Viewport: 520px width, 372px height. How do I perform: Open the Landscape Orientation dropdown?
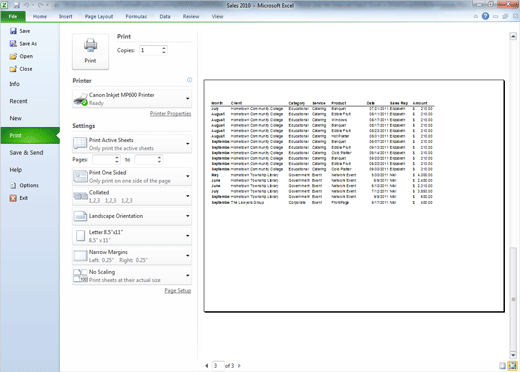click(132, 216)
